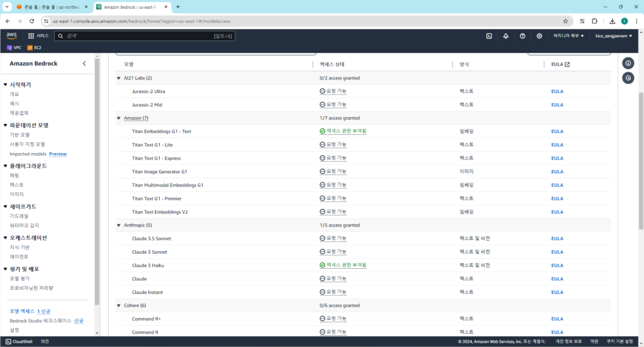Bookmark this page with star icon
The image size is (644, 347).
(x=565, y=21)
